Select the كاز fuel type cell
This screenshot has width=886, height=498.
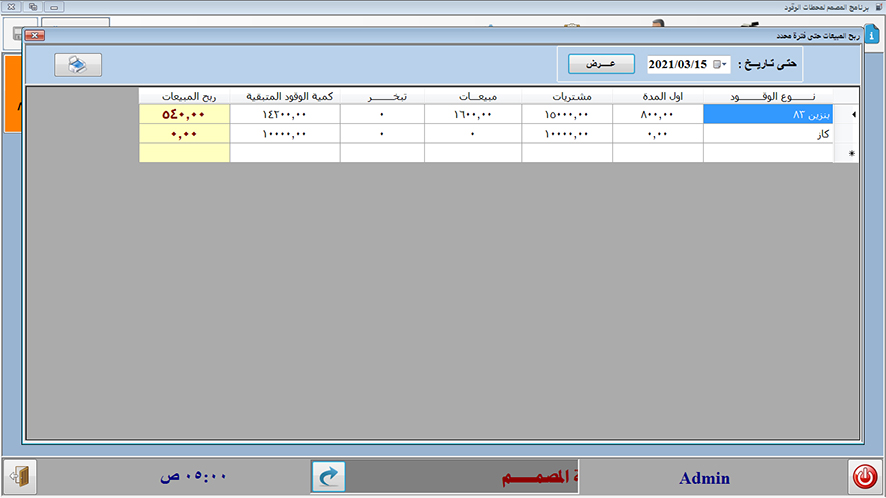[767, 134]
